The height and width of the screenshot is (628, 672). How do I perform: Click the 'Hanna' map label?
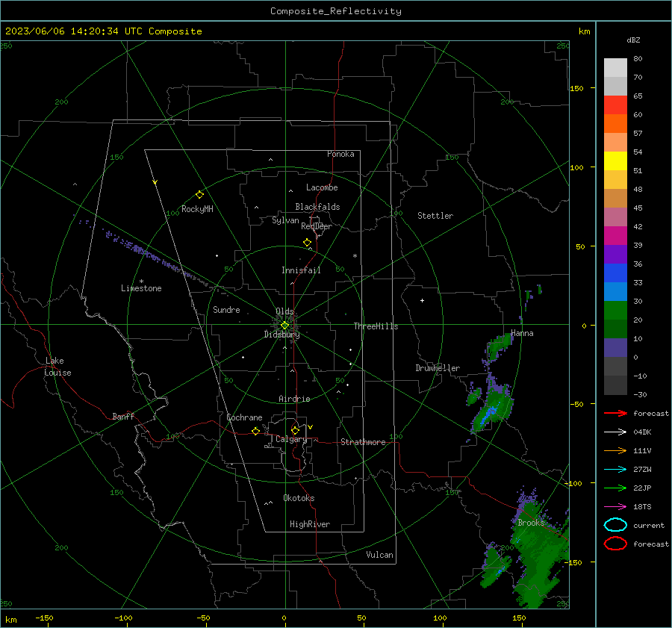click(522, 333)
